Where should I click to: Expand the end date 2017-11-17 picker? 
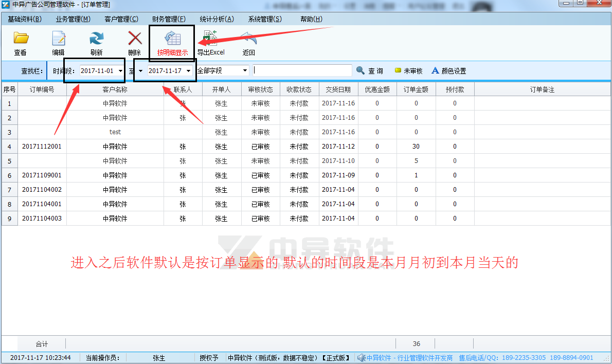pos(189,71)
